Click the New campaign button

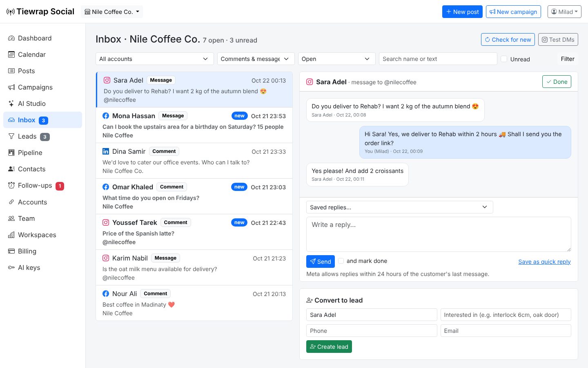coord(513,12)
